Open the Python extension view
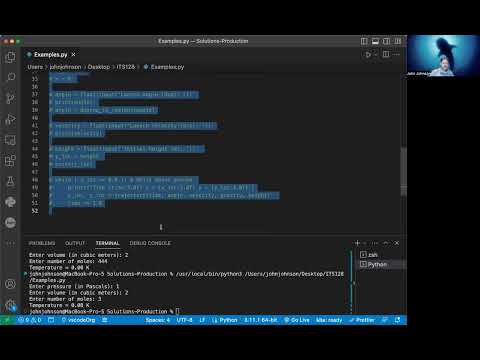 (10, 202)
